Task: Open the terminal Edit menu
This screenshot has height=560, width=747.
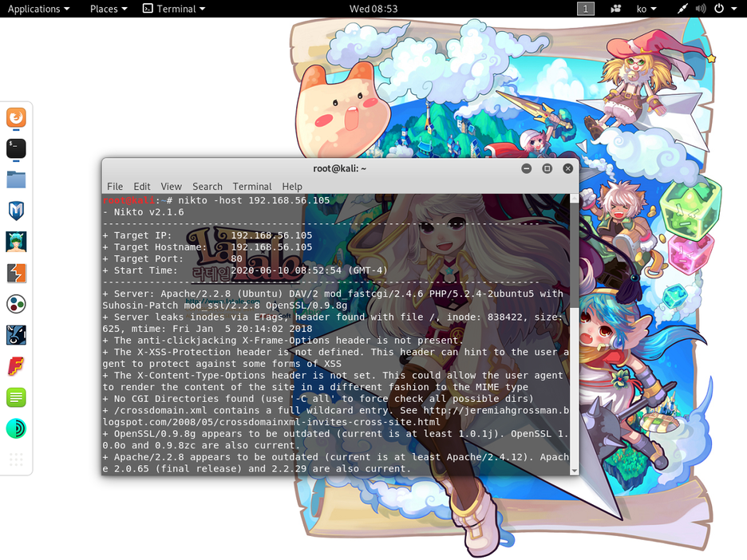Action: coord(142,186)
